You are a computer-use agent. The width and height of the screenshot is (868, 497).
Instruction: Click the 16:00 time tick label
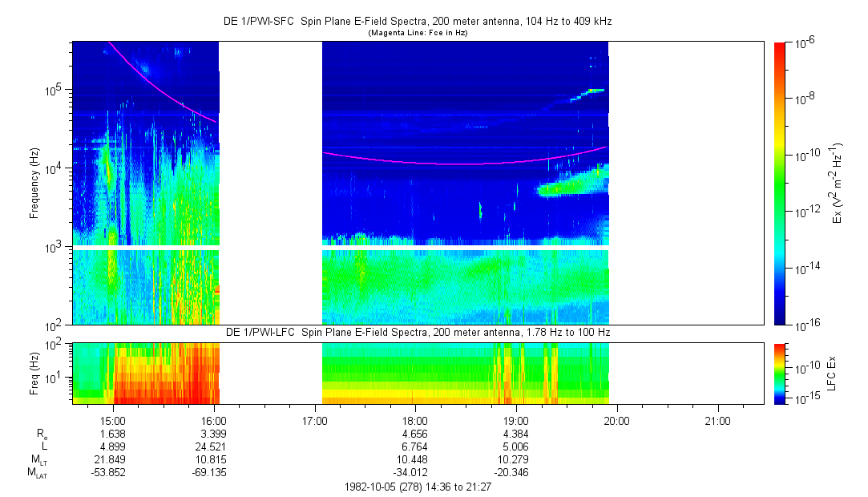(x=213, y=419)
